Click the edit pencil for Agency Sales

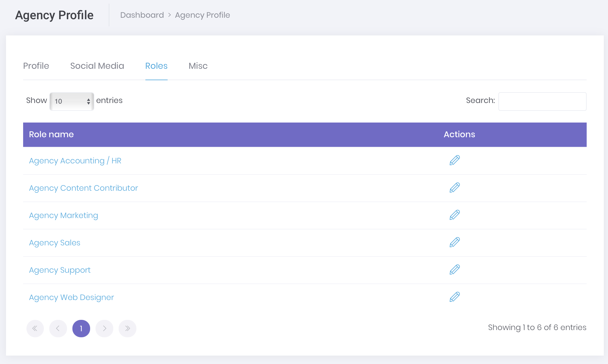454,242
